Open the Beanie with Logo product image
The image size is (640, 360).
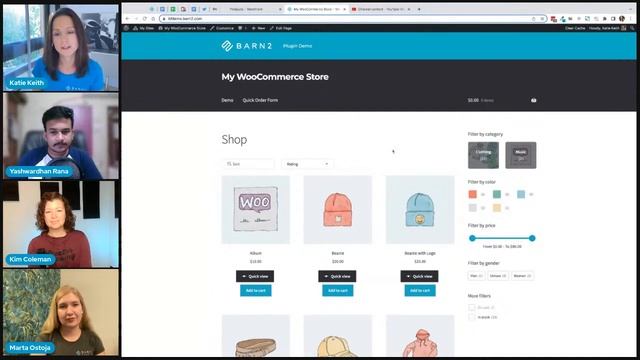click(420, 210)
